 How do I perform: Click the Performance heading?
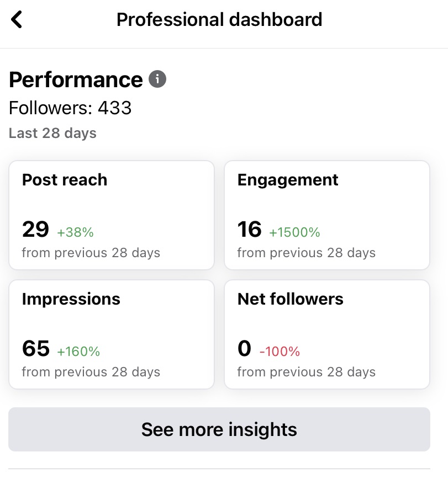click(76, 80)
